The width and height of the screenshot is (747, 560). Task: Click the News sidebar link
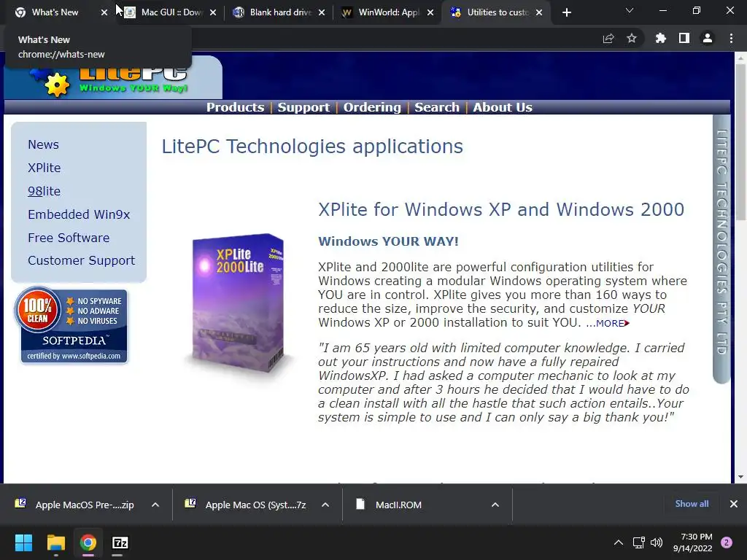point(43,144)
